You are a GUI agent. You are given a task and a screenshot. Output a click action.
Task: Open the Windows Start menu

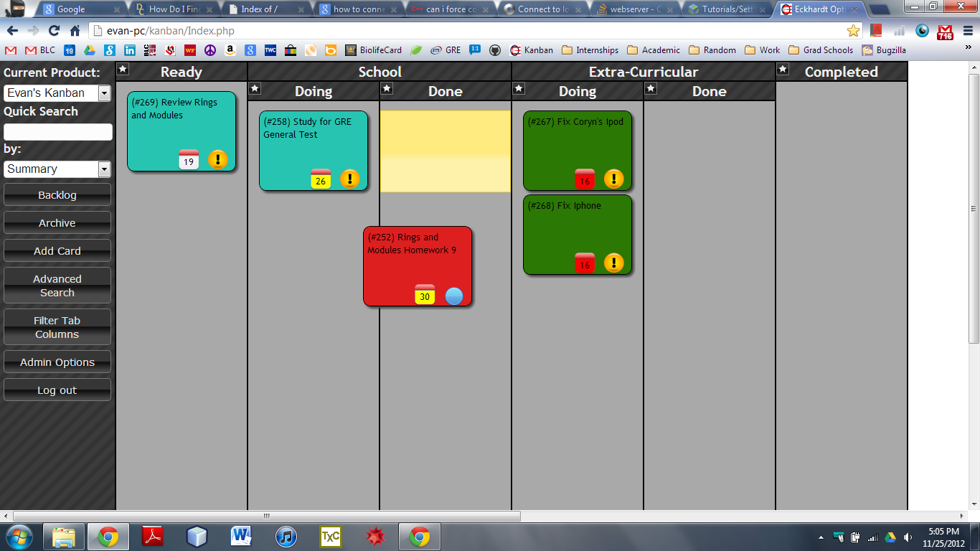pos(19,537)
